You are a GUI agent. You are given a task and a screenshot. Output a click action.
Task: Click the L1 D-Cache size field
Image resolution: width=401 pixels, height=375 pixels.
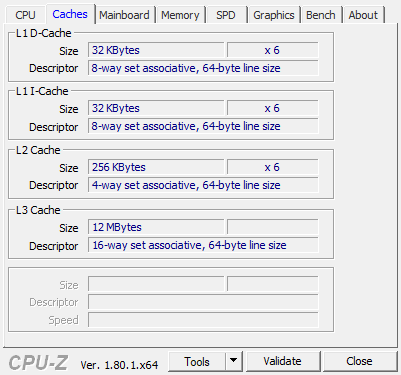click(x=156, y=50)
